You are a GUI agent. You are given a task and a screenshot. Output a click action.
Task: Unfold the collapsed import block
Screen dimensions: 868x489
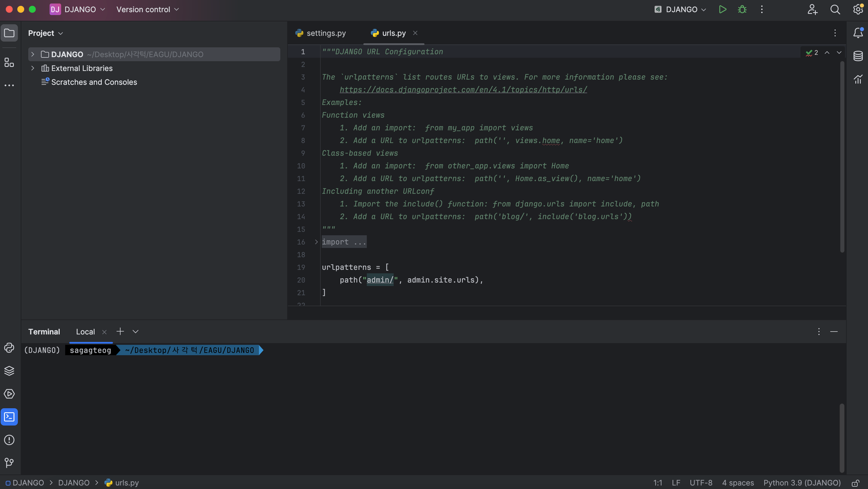coord(316,242)
